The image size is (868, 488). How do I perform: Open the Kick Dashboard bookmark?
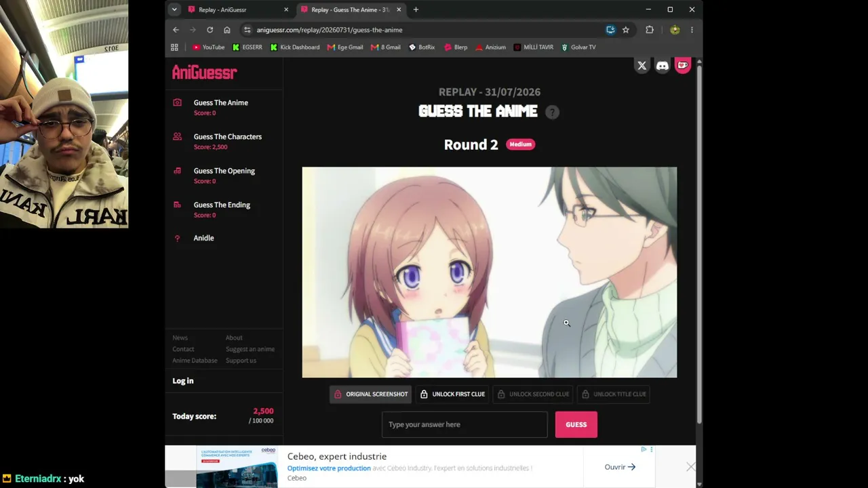point(294,47)
